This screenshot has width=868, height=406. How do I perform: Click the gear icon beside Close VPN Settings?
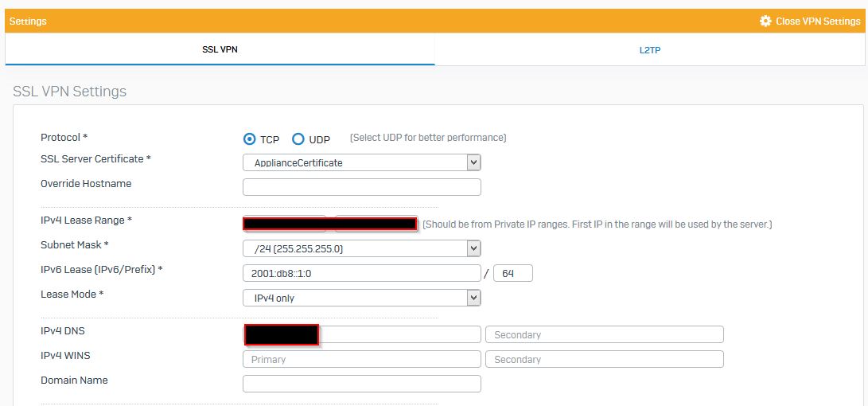pyautogui.click(x=765, y=21)
